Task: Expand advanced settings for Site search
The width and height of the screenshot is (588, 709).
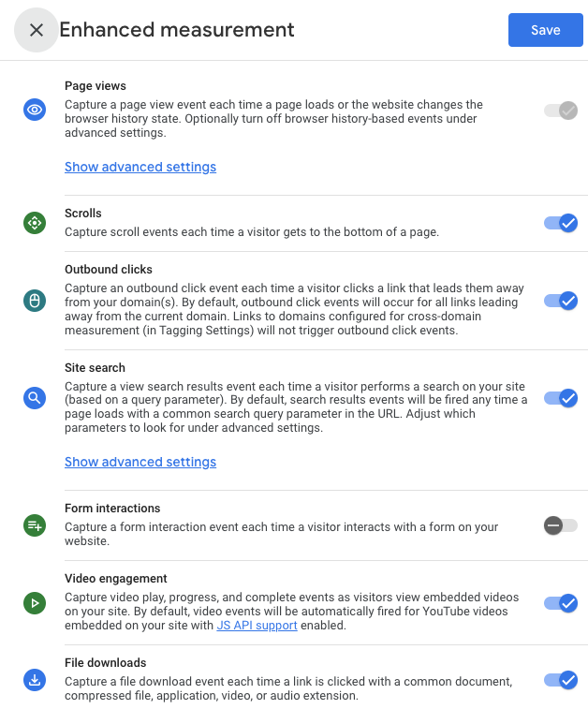Action: 140,462
